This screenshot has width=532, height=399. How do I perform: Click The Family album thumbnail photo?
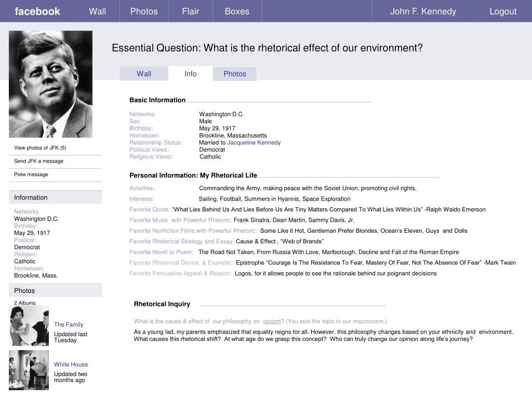click(29, 326)
